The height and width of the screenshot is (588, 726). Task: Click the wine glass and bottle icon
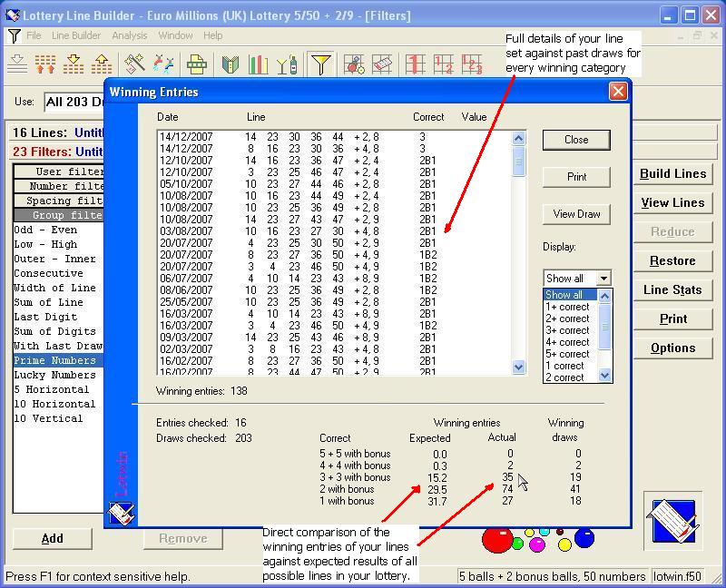(287, 64)
